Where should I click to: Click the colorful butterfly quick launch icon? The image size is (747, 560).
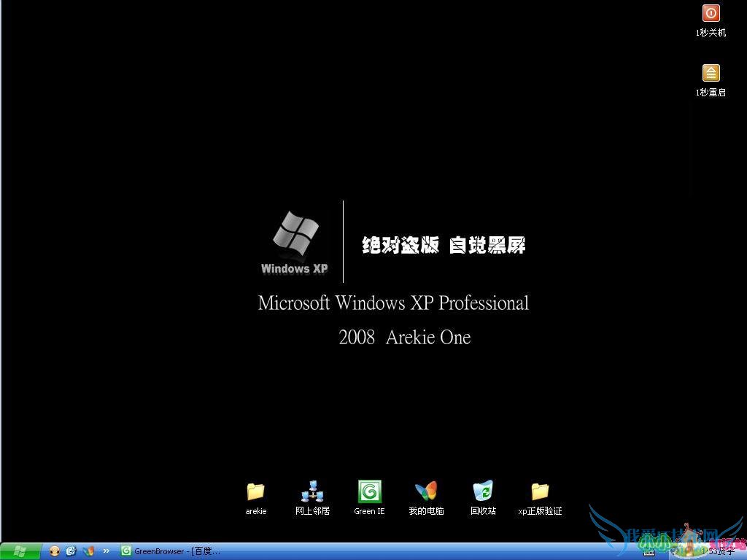point(88,551)
